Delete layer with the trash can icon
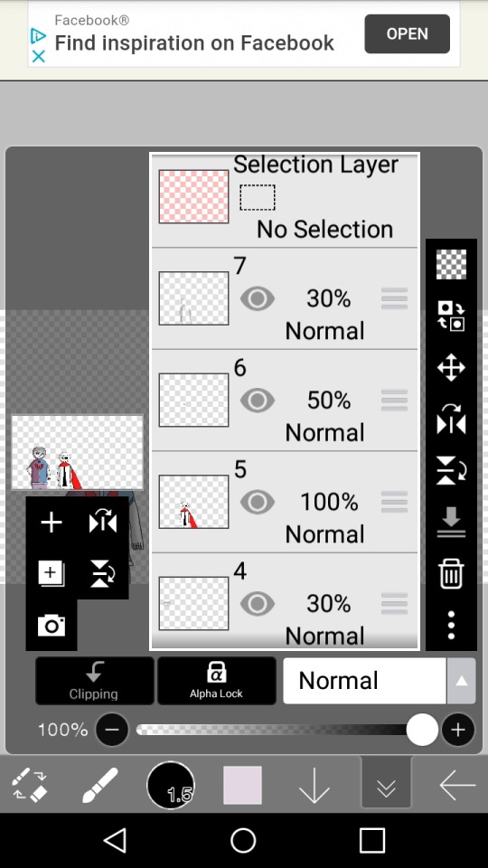The image size is (488, 868). [x=451, y=573]
